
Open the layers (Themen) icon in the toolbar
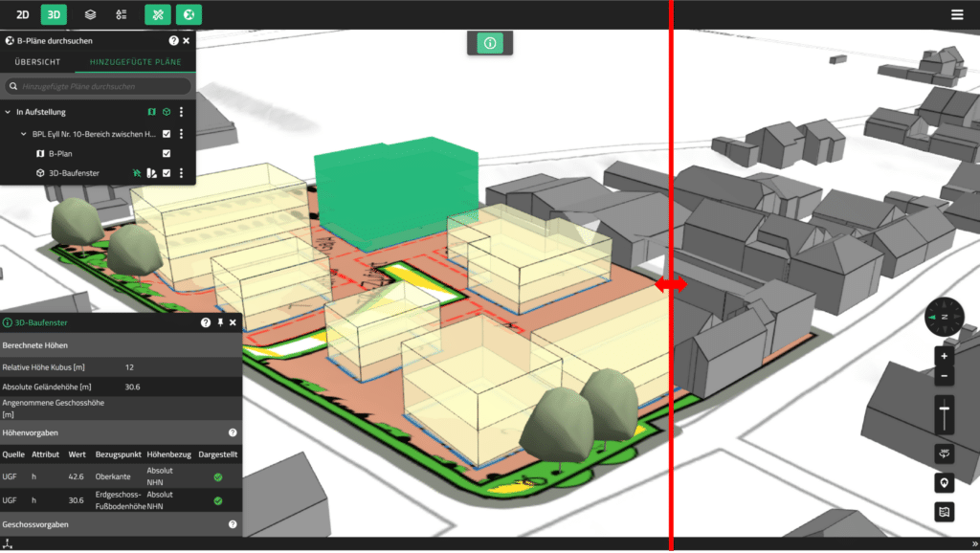point(91,14)
